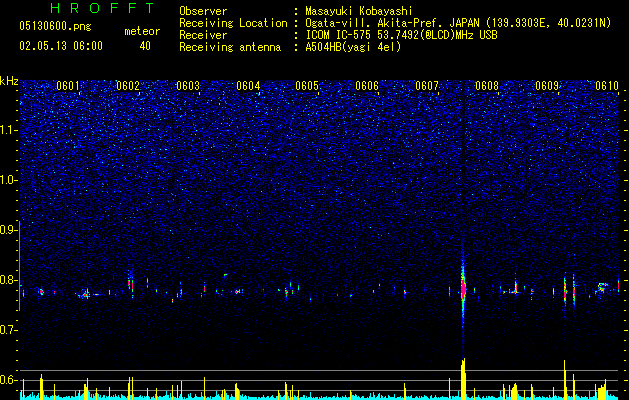This screenshot has width=629, height=400.
Task: Click the strong meteor echo before 0608
Action: tap(463, 289)
